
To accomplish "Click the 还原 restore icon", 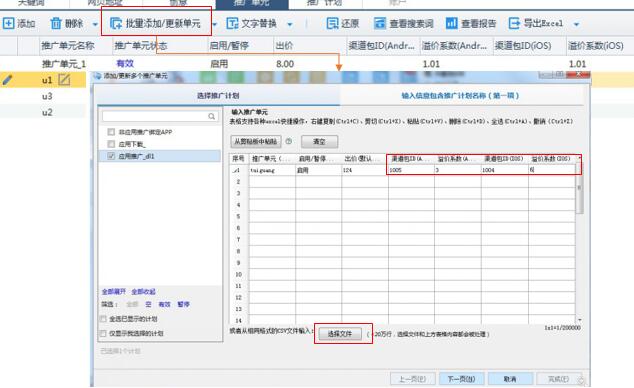I will [332, 23].
